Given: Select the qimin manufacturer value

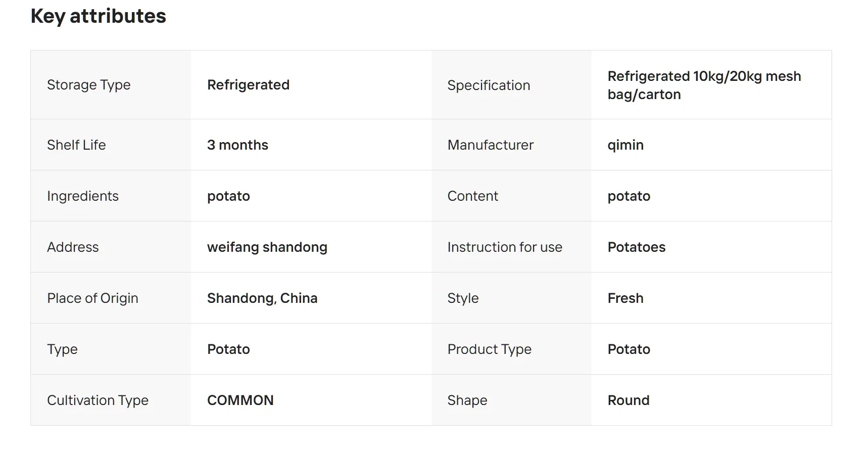Looking at the screenshot, I should click(x=625, y=145).
